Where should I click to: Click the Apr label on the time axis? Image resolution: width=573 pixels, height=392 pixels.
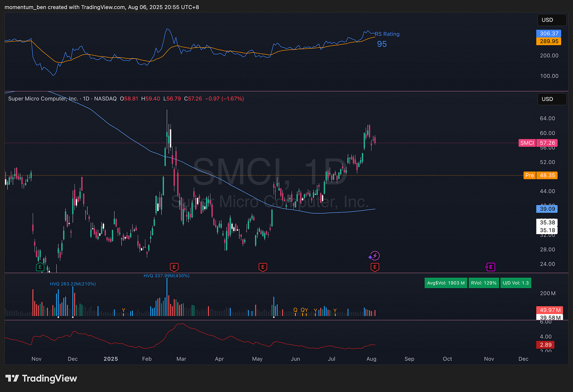coord(219,359)
